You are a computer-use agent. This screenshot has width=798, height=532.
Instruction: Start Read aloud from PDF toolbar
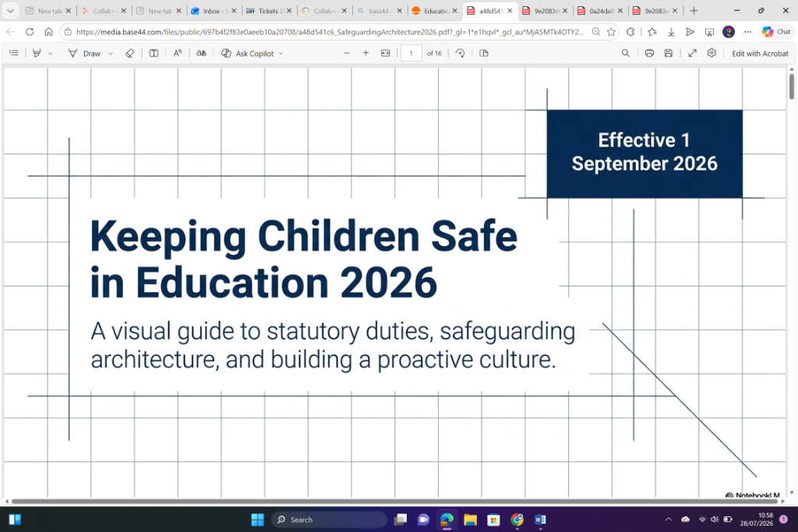tap(177, 54)
